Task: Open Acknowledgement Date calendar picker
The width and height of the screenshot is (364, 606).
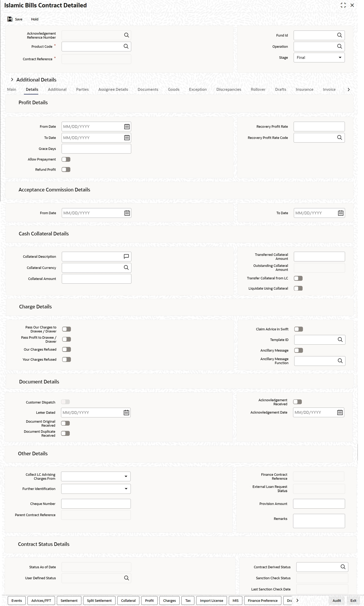Action: 340,412
